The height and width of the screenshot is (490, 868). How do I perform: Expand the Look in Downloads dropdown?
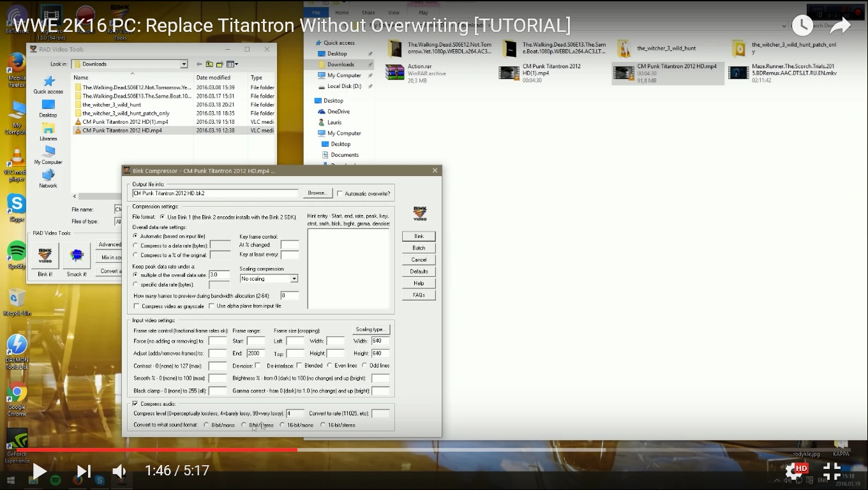point(184,64)
